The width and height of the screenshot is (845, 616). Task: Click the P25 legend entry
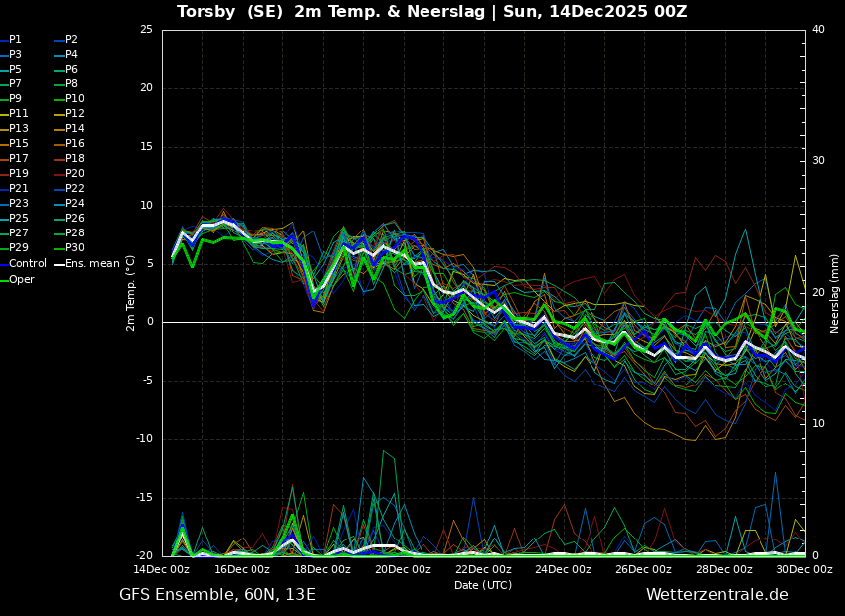(x=15, y=218)
